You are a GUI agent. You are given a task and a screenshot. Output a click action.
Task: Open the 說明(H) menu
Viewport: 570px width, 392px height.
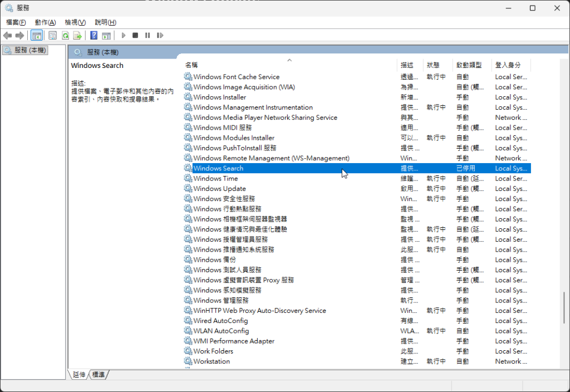point(105,22)
